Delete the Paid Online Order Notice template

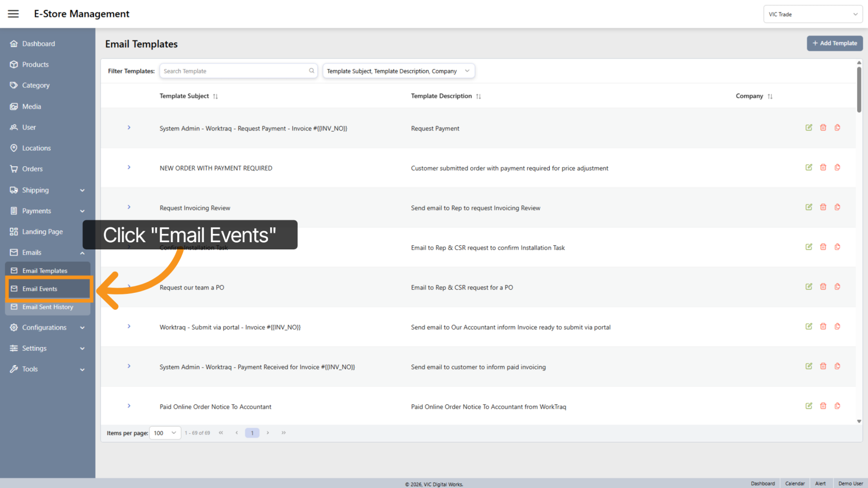(x=823, y=406)
